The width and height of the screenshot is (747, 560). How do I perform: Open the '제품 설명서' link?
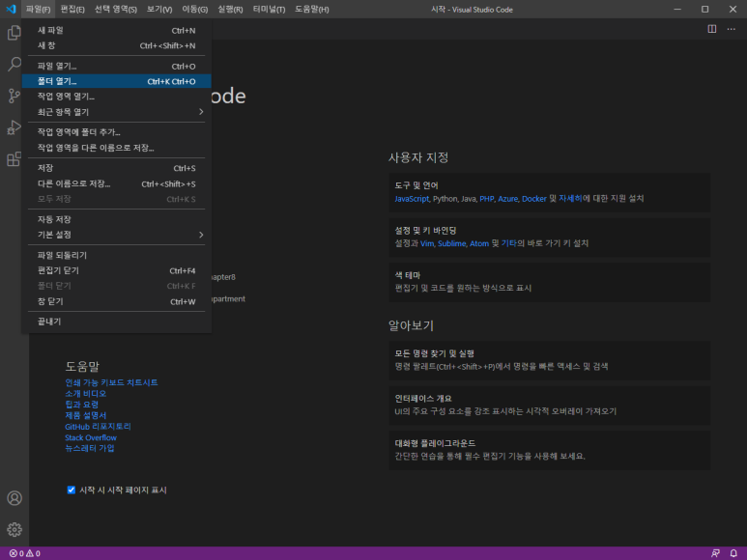click(86, 415)
